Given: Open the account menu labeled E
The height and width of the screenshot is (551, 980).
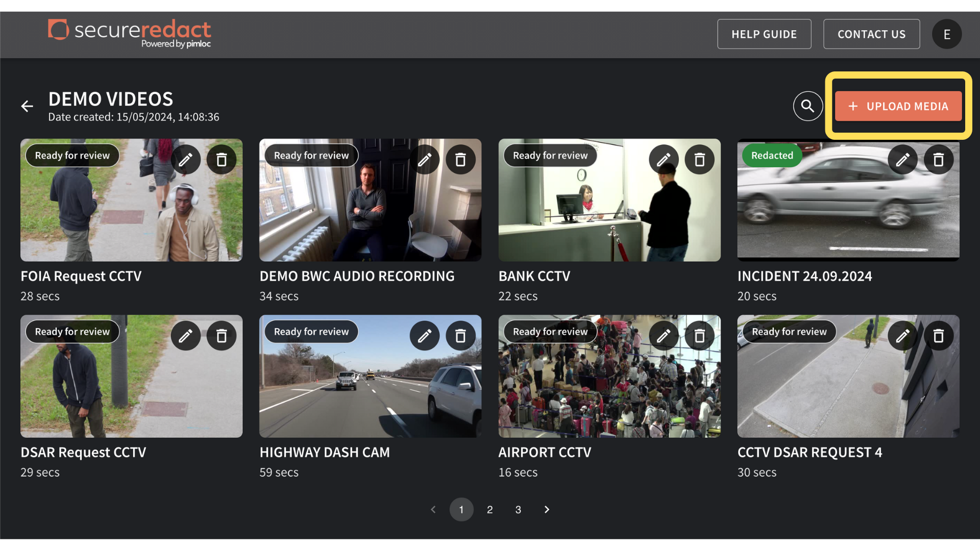Looking at the screenshot, I should point(947,34).
